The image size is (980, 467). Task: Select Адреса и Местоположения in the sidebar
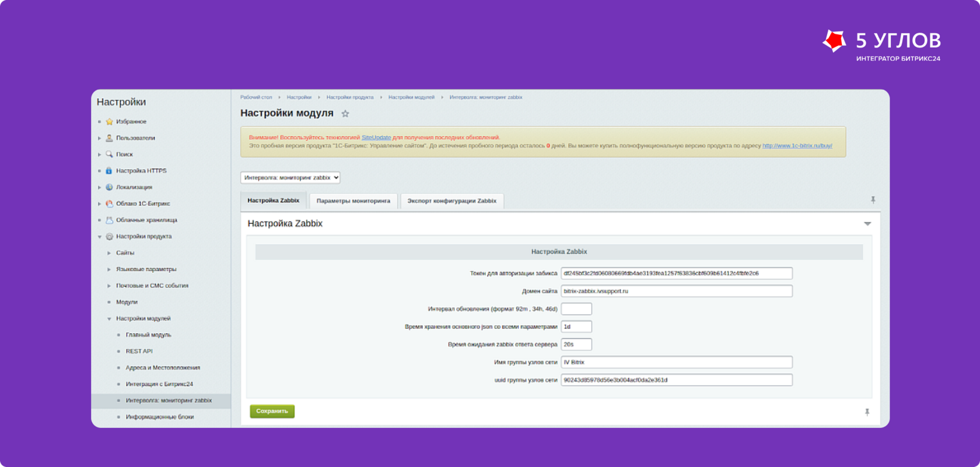[x=163, y=368]
